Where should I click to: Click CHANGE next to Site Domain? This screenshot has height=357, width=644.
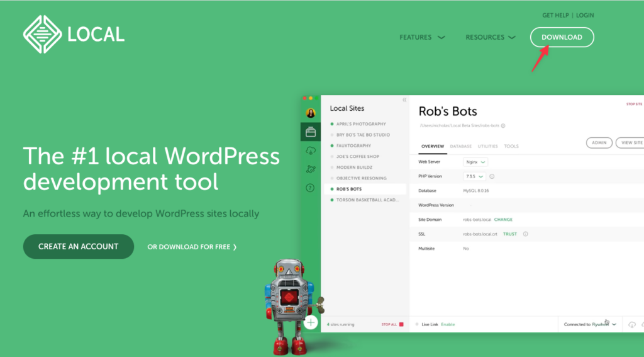(503, 220)
